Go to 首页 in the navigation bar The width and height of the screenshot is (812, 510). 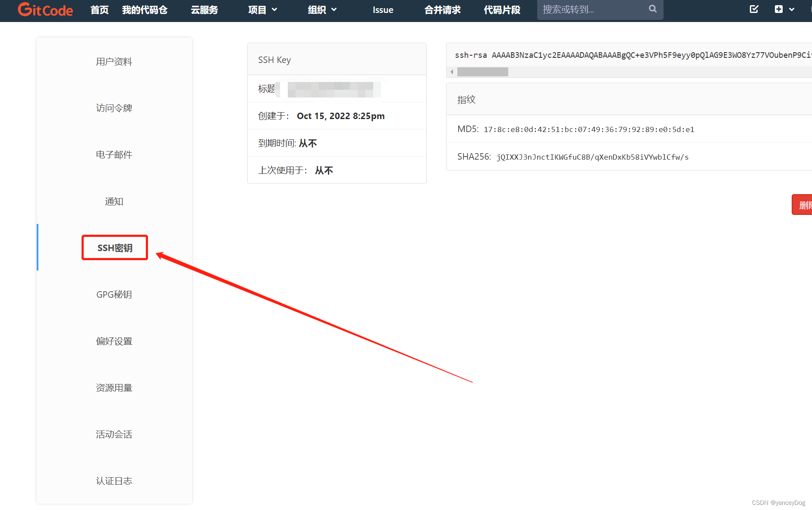tap(99, 9)
